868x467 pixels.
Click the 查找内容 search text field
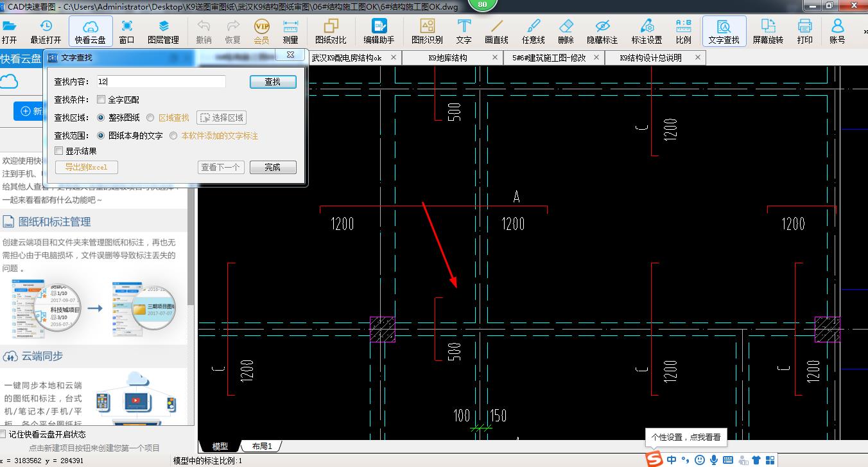tap(161, 82)
